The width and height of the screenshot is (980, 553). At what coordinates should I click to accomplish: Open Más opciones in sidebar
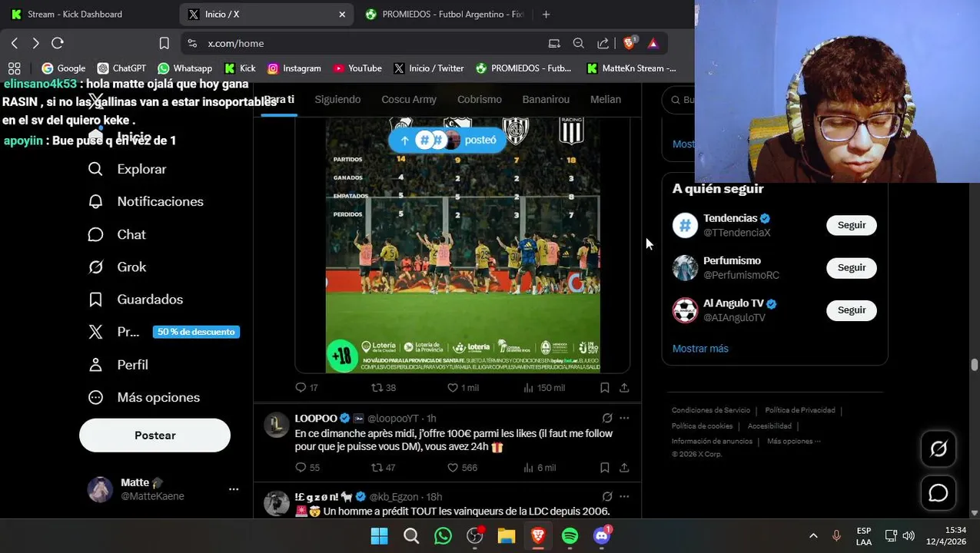[144, 397]
